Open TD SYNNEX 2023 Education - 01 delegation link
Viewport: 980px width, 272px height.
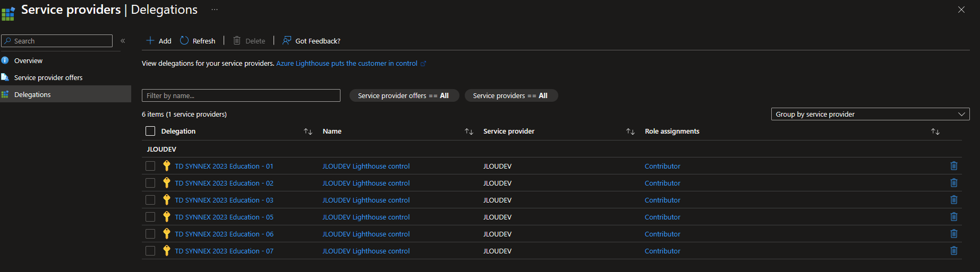[224, 166]
